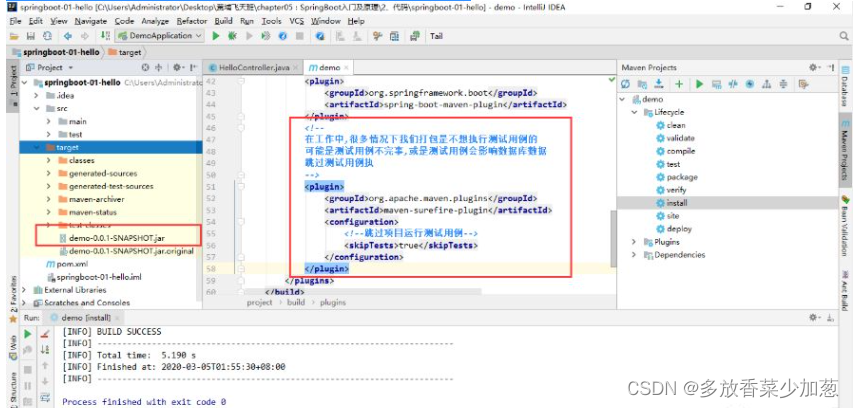The height and width of the screenshot is (408, 854).
Task: Toggle Skip Tests mode in the Maven toolbar
Action: [750, 84]
